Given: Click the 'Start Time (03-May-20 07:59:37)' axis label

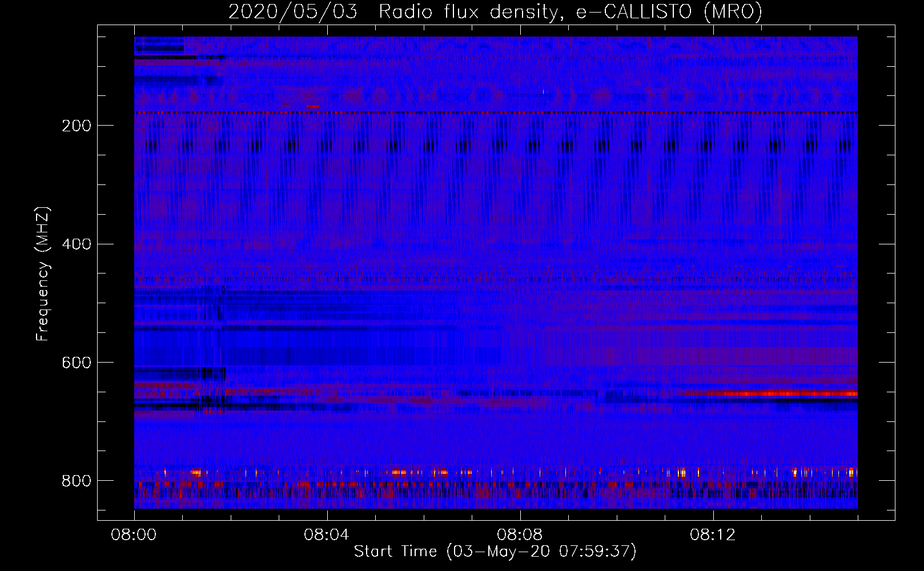Looking at the screenshot, I should tap(495, 552).
